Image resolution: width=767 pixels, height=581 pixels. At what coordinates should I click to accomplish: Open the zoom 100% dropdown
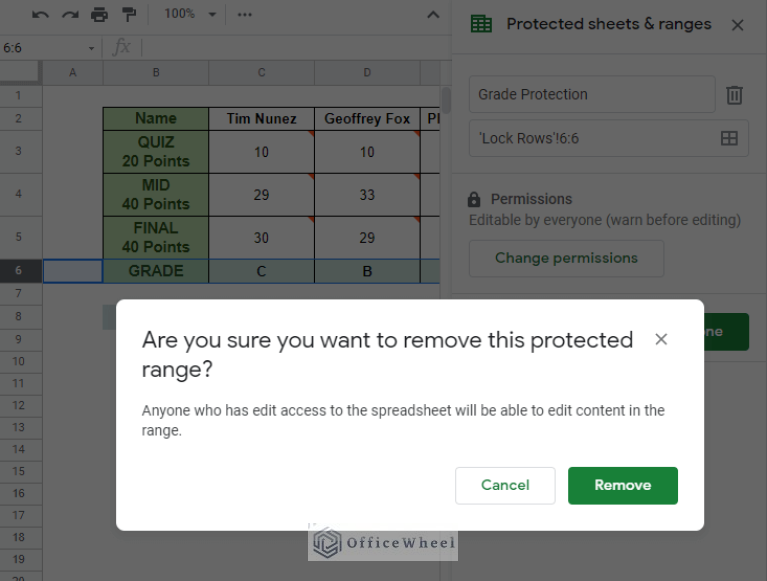click(191, 14)
